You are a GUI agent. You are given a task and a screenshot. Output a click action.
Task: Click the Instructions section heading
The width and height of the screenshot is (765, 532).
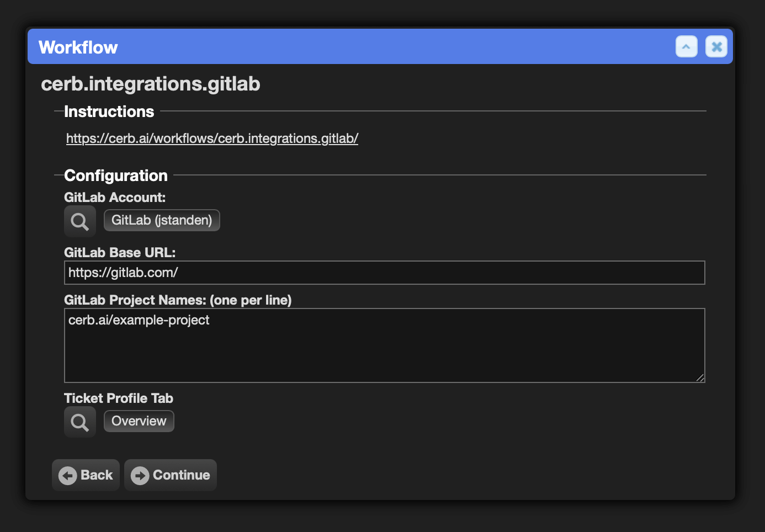[109, 111]
